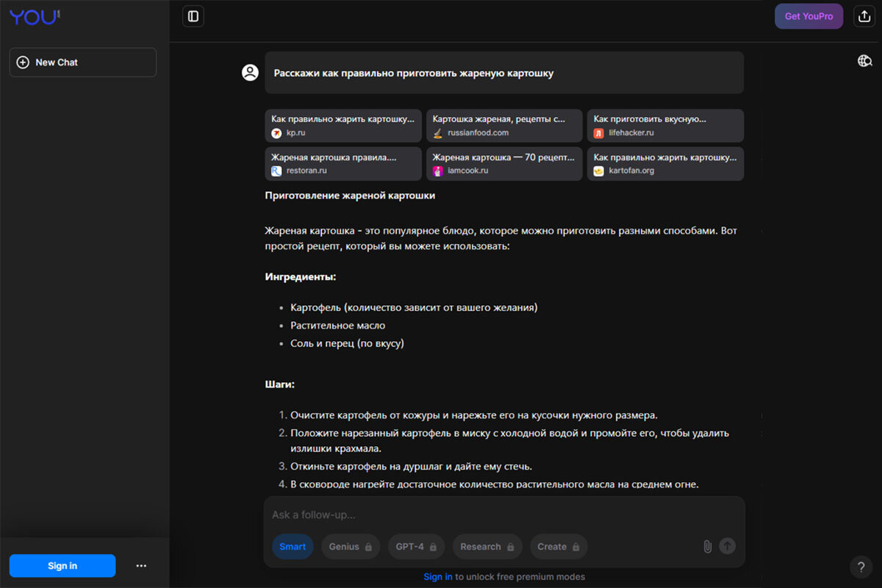The image size is (882, 588).
Task: Select the Genius mode
Action: (x=351, y=547)
